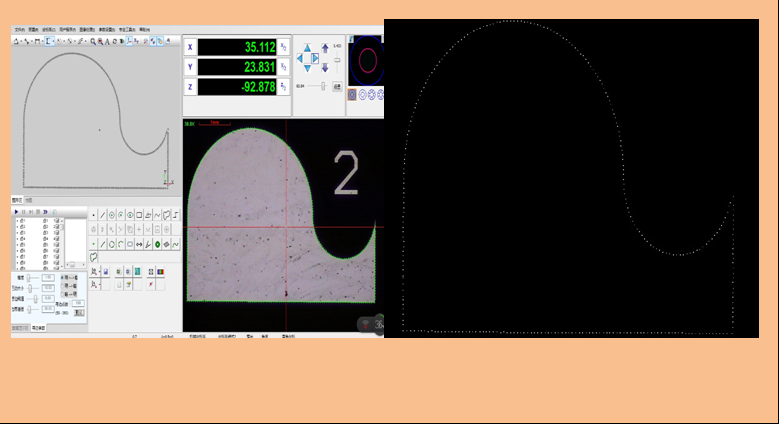779x425 pixels.
Task: Open the last menu in the menu bar
Action: [x=145, y=30]
